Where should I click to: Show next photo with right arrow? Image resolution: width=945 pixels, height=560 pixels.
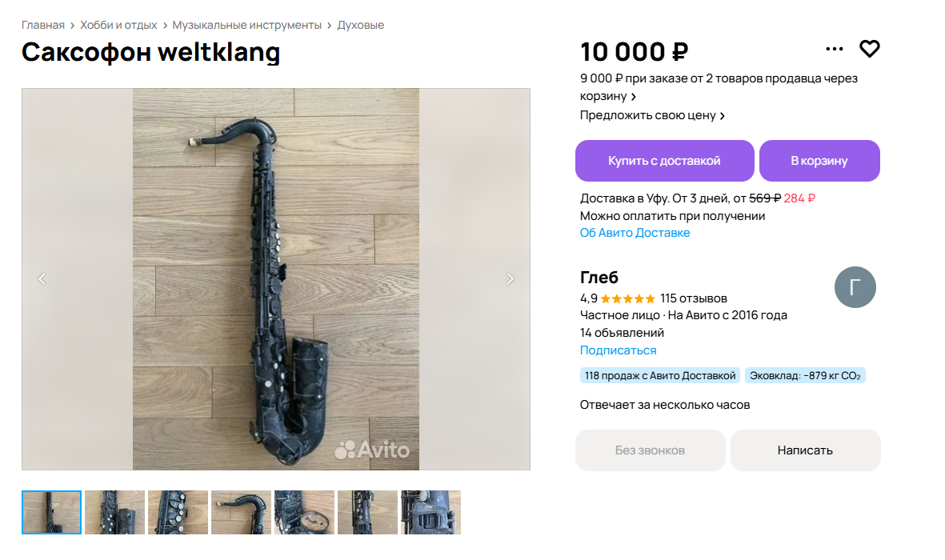point(510,278)
